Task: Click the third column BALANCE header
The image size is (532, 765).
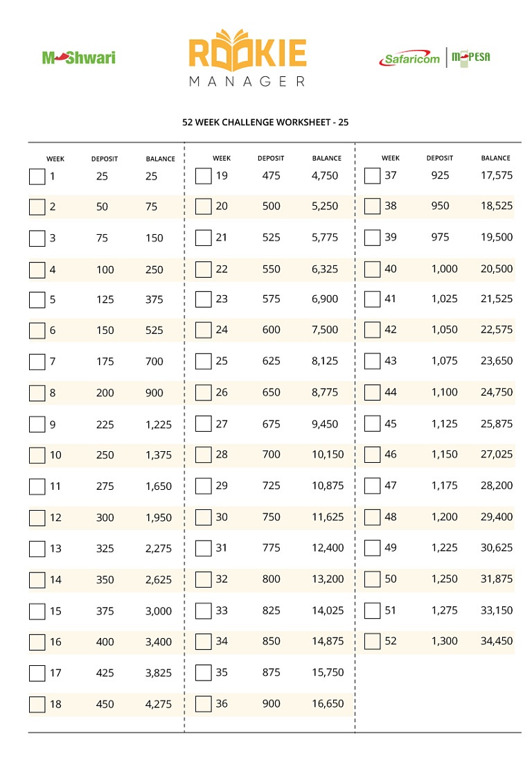Action: pyautogui.click(x=495, y=158)
